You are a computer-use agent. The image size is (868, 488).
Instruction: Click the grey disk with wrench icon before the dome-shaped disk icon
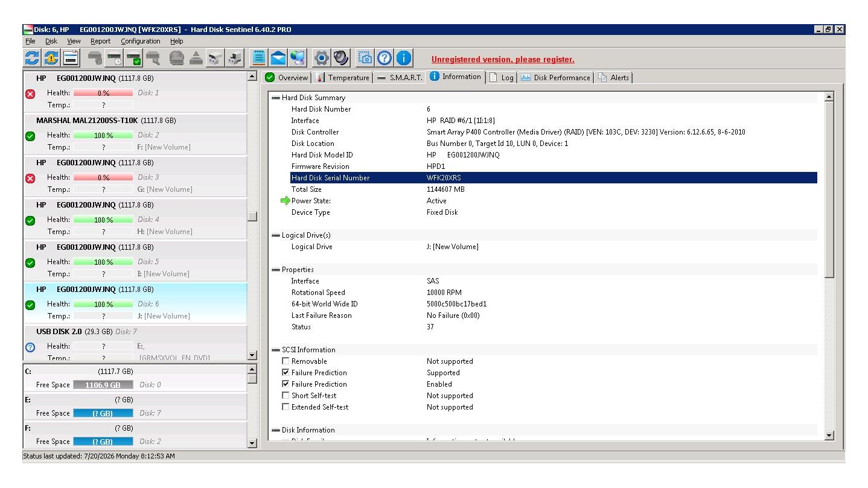pos(153,58)
